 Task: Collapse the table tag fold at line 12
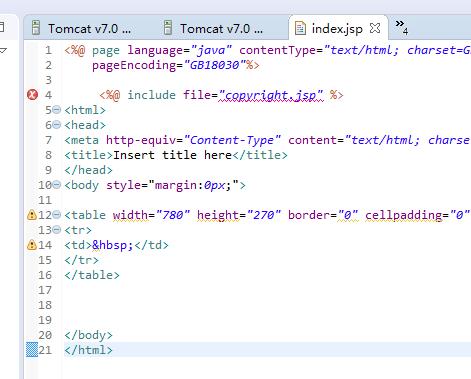(x=57, y=215)
